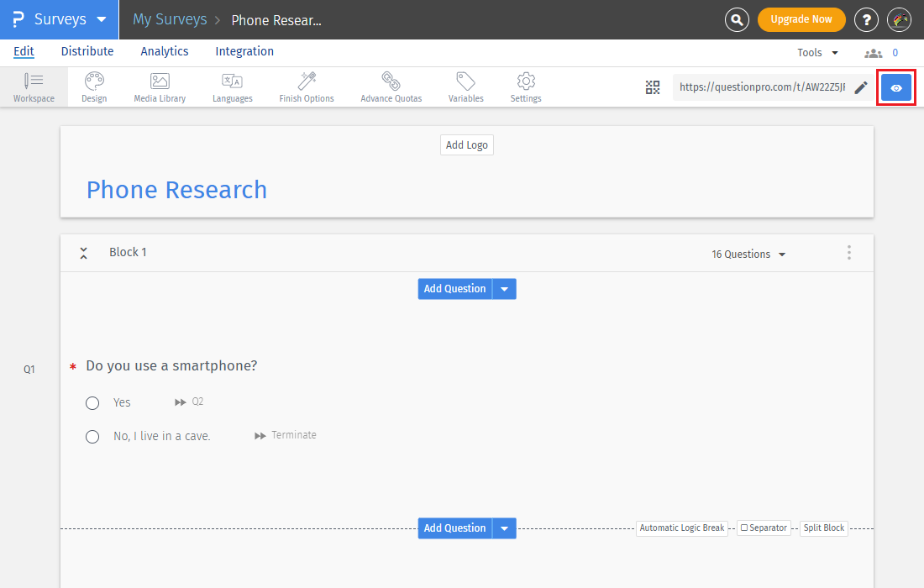Switch to the Integration tab

(x=244, y=51)
